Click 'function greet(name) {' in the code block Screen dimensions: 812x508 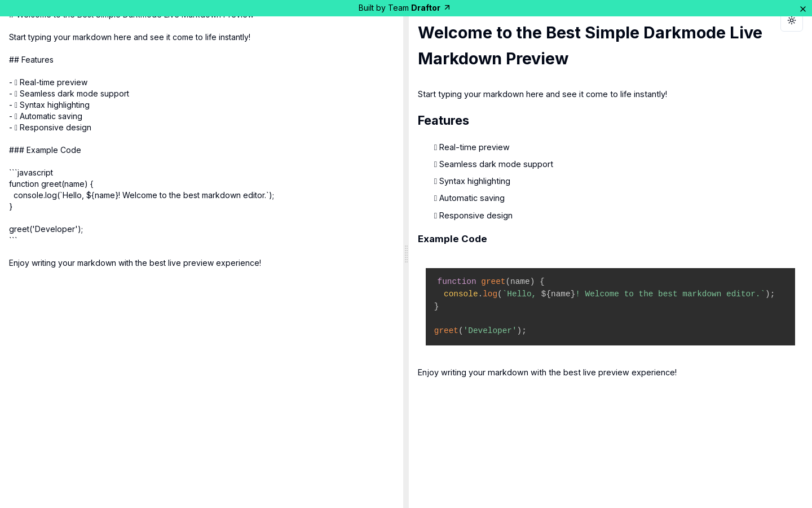point(491,282)
